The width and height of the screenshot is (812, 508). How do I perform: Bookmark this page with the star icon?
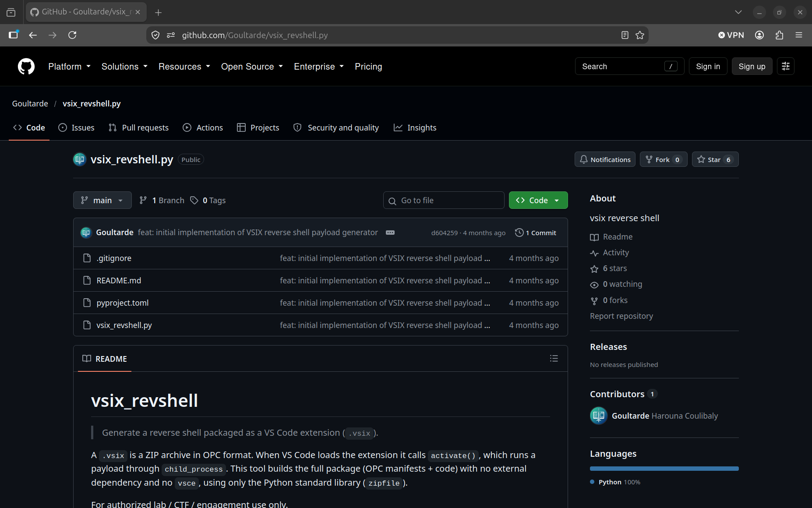pyautogui.click(x=640, y=35)
